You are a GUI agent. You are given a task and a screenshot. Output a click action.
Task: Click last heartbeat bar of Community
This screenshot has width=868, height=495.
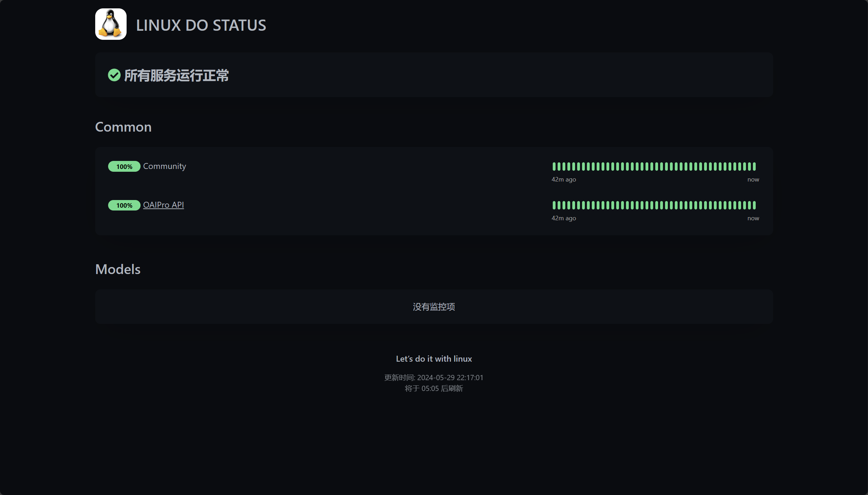[754, 167]
